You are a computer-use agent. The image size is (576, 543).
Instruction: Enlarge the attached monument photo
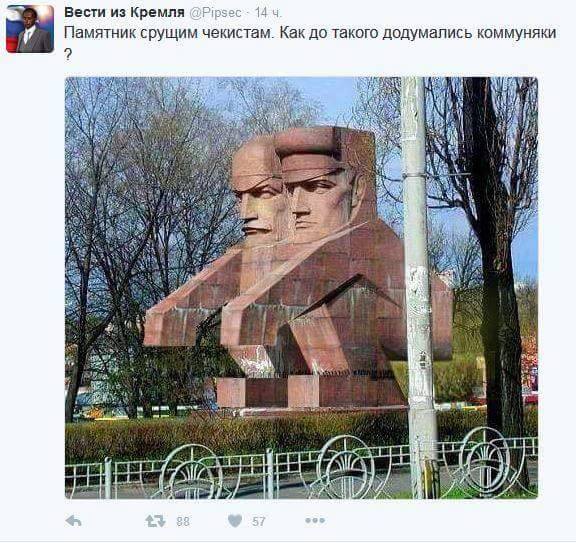point(301,288)
